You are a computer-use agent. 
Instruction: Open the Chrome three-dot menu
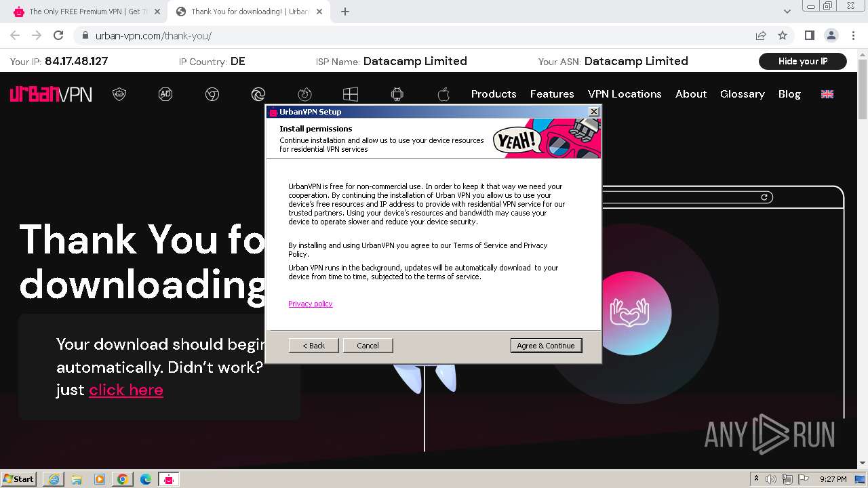pyautogui.click(x=852, y=35)
